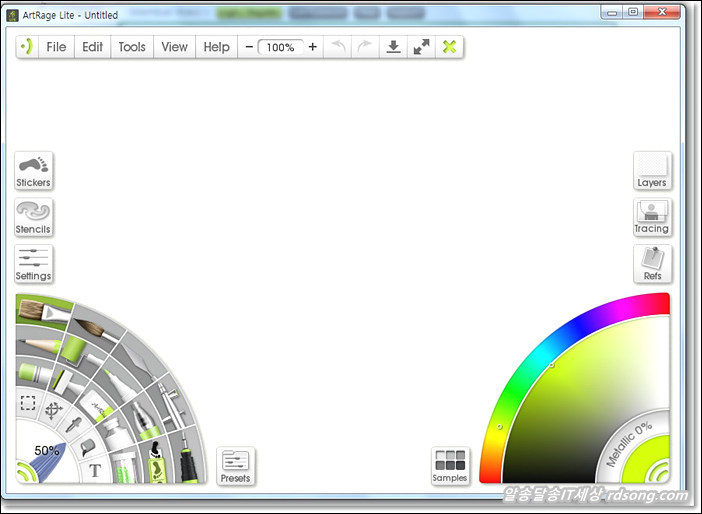Activate the Text tool
Image resolution: width=702 pixels, height=514 pixels.
click(x=95, y=470)
